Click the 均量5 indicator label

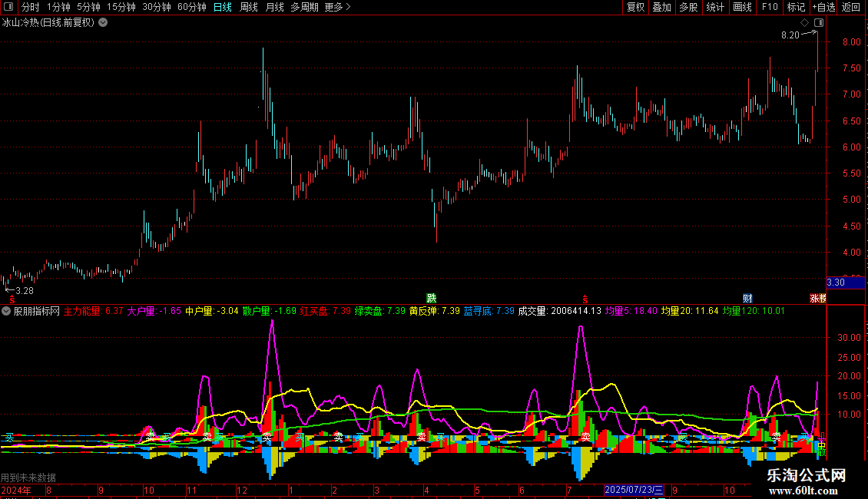click(x=631, y=311)
